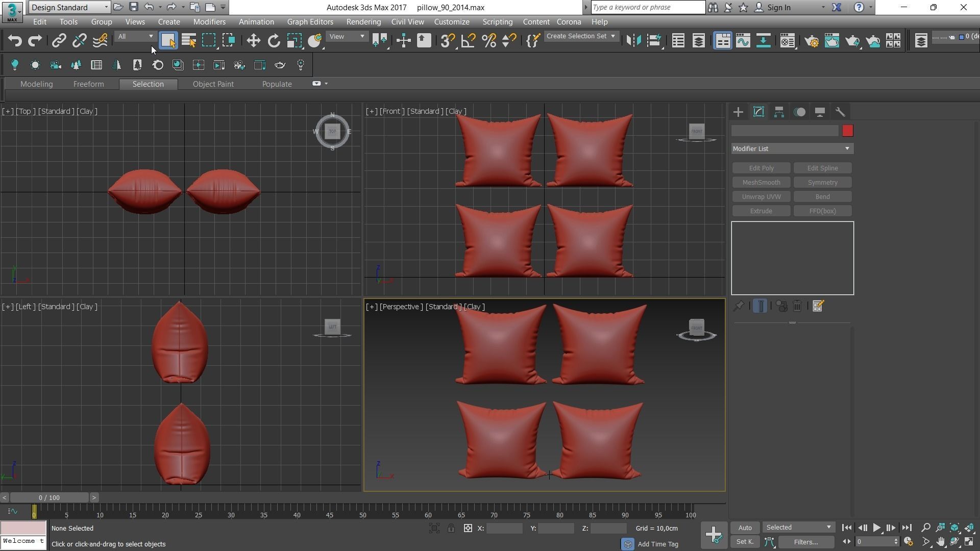Image resolution: width=980 pixels, height=551 pixels.
Task: Open key Filters... button
Action: pos(805,542)
